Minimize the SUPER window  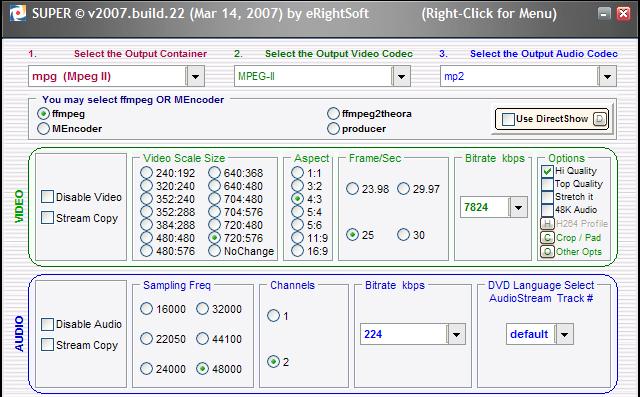pyautogui.click(x=604, y=13)
